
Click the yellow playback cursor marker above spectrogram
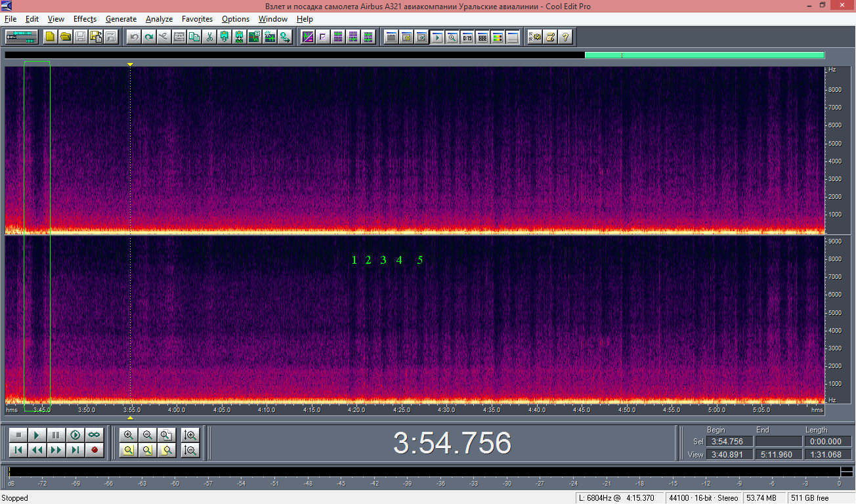pyautogui.click(x=130, y=64)
